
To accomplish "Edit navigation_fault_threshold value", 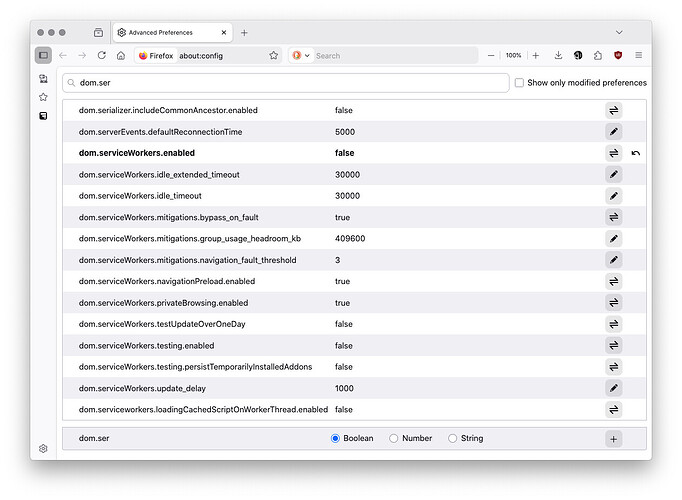I will (x=614, y=260).
